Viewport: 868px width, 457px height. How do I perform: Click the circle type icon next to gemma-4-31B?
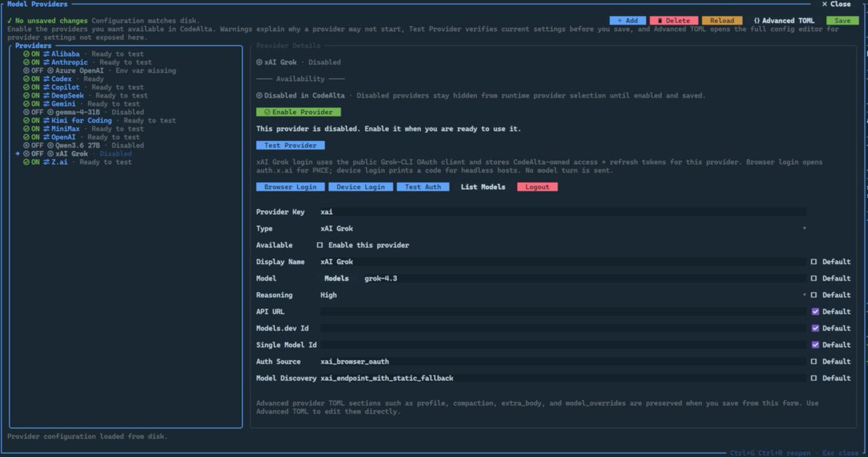50,112
